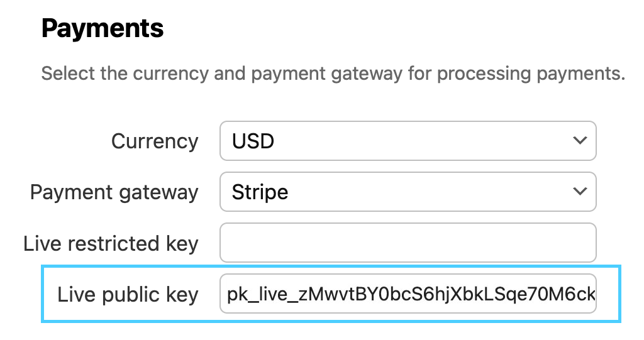Place cursor at the end of the public key text
This screenshot has height=340, width=644.
(593, 293)
